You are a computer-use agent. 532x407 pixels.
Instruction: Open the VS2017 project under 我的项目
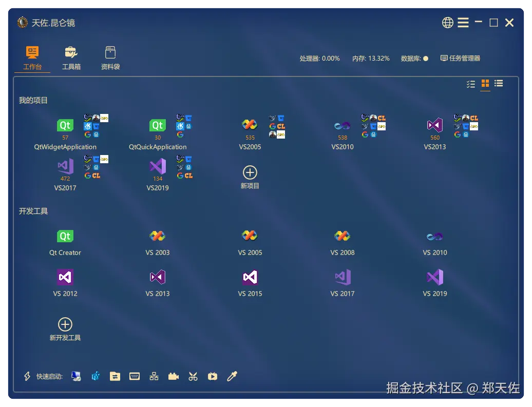pyautogui.click(x=65, y=175)
